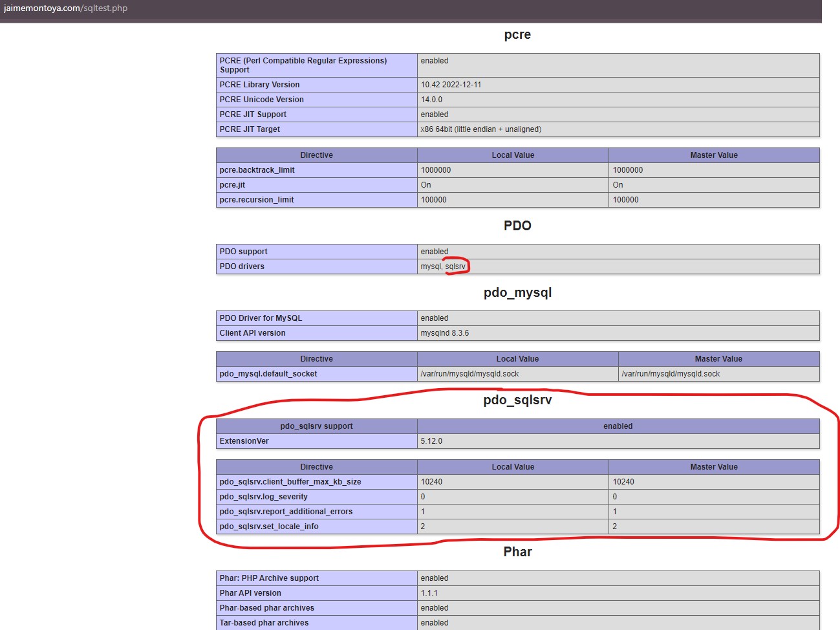Click 'PDO Driver for MySQL' label
The height and width of the screenshot is (630, 840).
click(x=261, y=318)
